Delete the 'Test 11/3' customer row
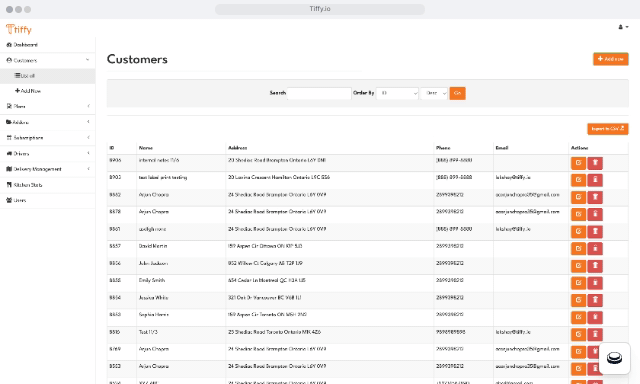Image resolution: width=640 pixels, height=384 pixels. click(x=595, y=335)
